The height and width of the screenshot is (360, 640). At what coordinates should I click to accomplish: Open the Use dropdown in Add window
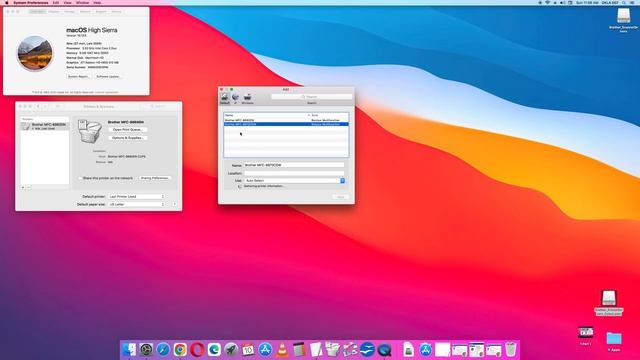coord(294,180)
